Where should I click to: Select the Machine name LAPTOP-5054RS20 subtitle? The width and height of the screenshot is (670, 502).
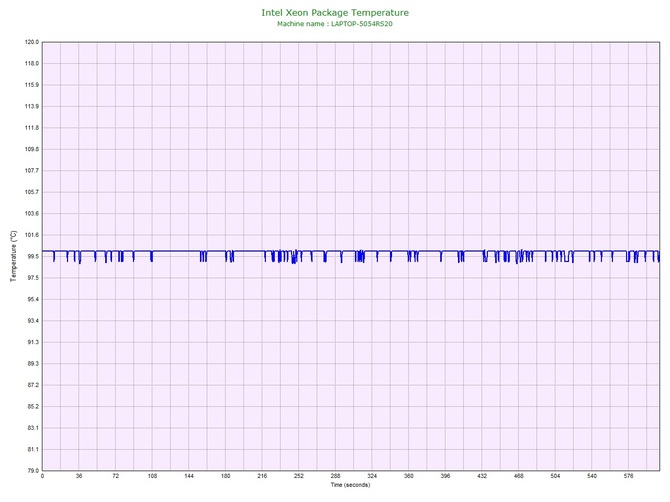click(x=335, y=24)
